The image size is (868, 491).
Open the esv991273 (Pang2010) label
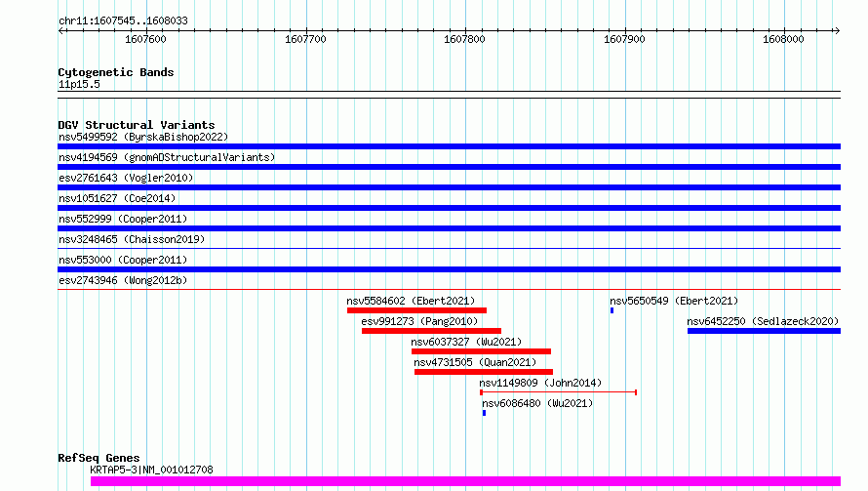[x=419, y=321]
